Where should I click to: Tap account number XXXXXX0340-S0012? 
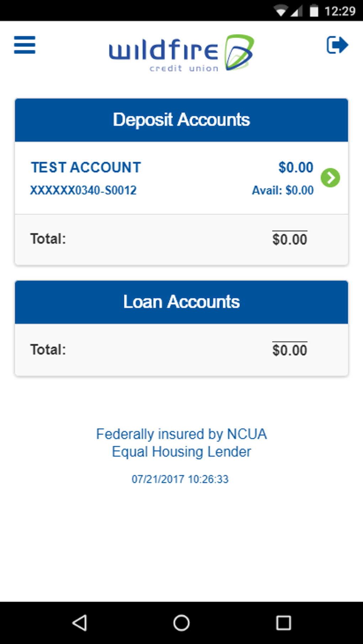pos(83,190)
